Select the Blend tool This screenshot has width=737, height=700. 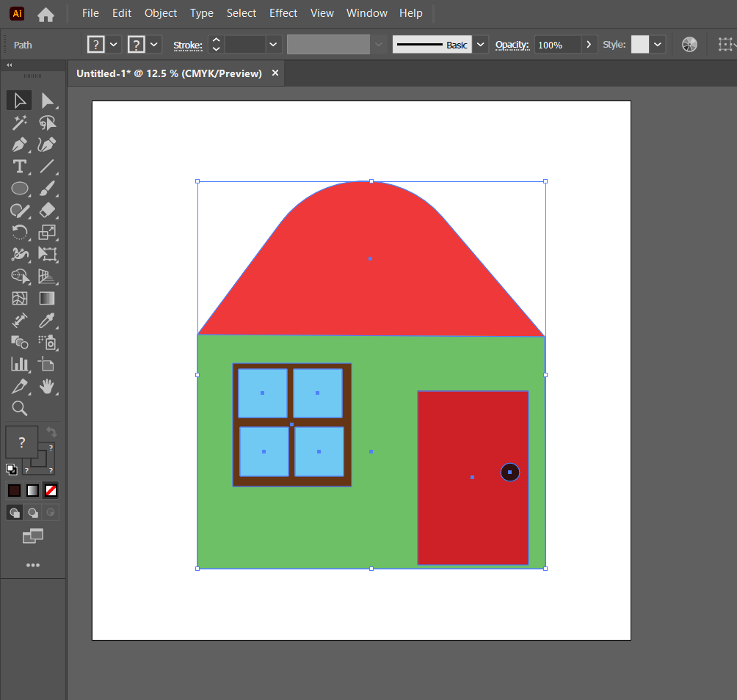point(19,343)
